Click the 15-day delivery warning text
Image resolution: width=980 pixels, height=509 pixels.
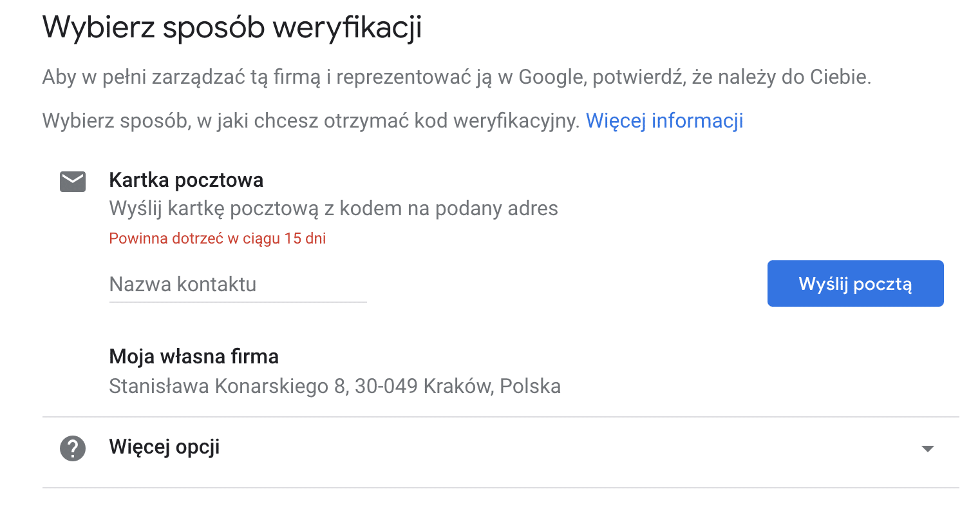tap(217, 238)
